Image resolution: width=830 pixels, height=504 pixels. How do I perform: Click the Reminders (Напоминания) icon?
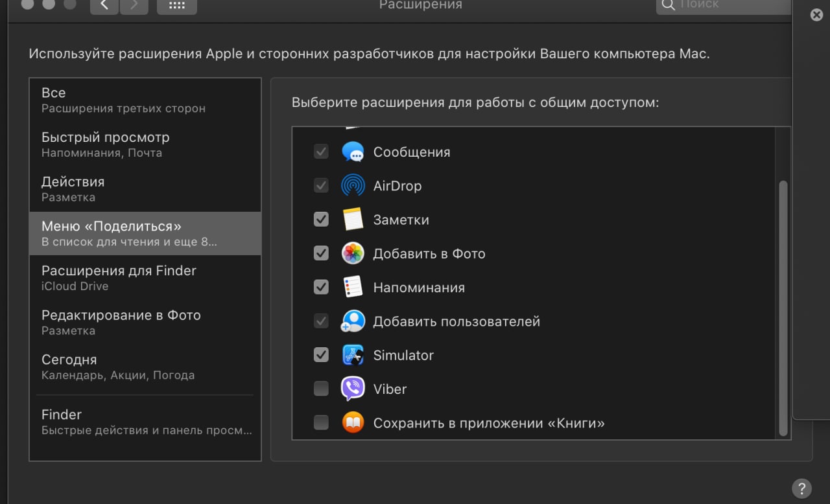click(353, 287)
